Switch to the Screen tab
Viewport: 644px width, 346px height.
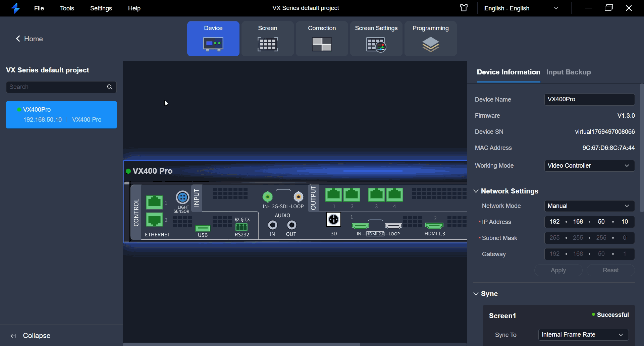click(x=268, y=39)
